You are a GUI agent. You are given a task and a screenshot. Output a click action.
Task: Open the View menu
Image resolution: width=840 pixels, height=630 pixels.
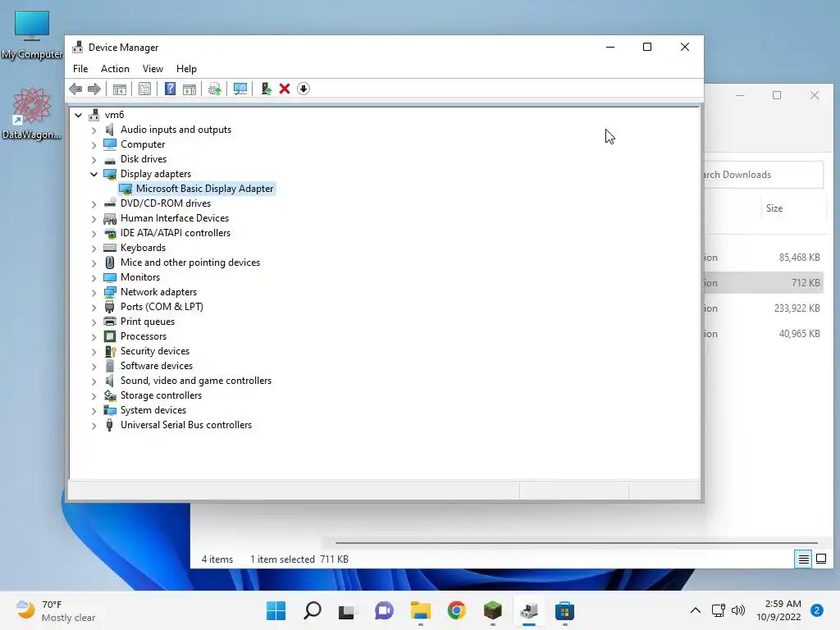[153, 69]
